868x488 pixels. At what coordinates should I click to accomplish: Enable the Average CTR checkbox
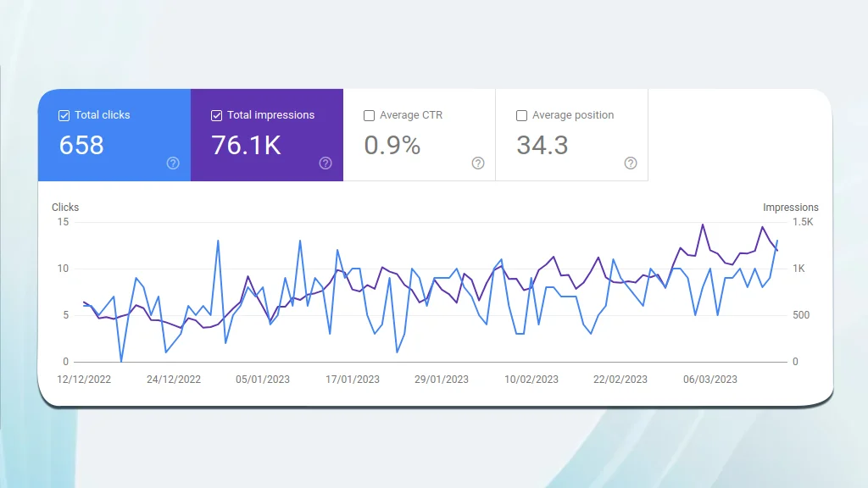(x=369, y=115)
